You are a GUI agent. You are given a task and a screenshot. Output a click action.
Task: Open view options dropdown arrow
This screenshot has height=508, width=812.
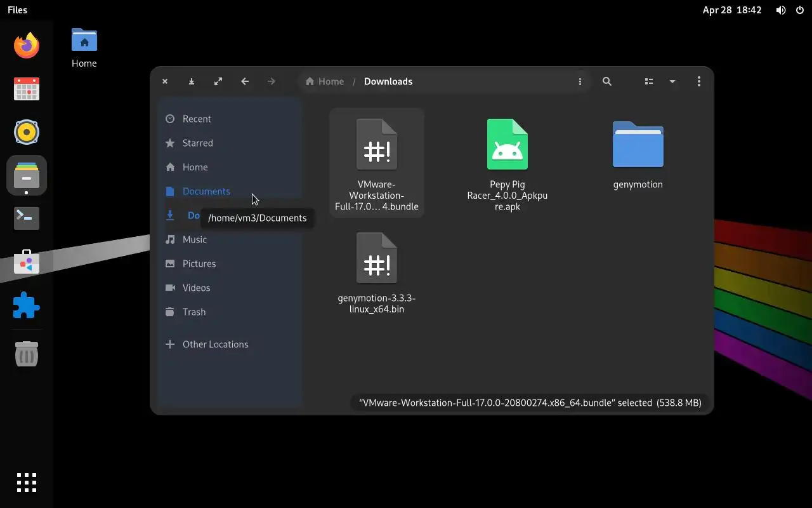(x=672, y=81)
